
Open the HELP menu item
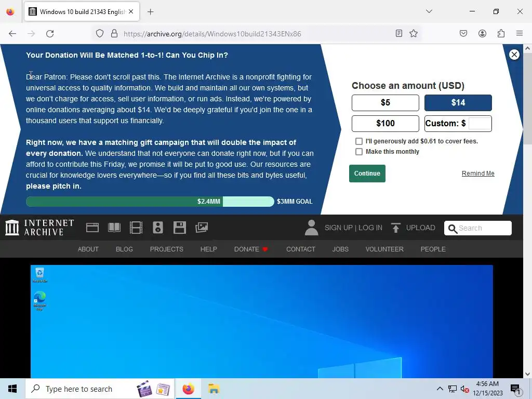coord(209,249)
